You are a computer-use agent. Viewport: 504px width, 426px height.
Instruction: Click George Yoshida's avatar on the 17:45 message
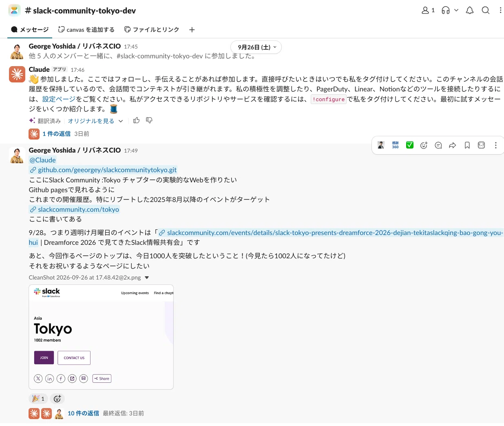click(x=17, y=51)
